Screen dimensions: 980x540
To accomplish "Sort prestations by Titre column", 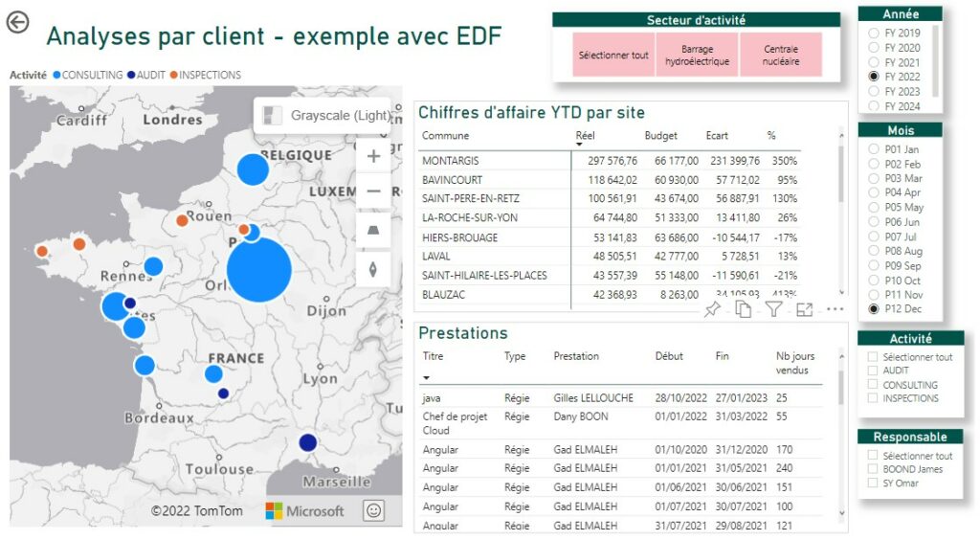I will [x=433, y=356].
